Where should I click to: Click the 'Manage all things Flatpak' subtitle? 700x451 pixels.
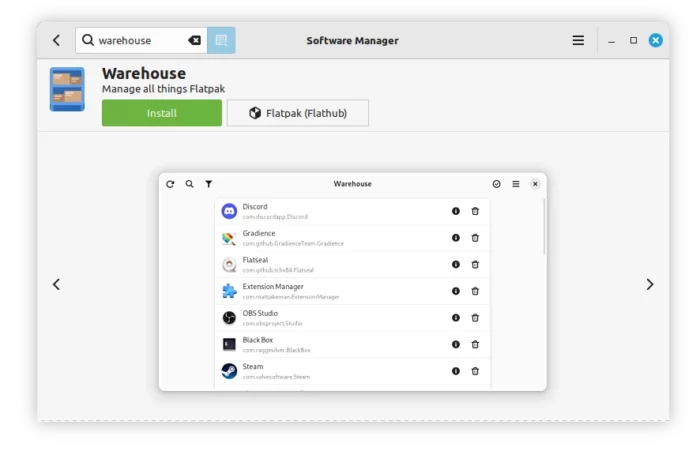tap(163, 89)
